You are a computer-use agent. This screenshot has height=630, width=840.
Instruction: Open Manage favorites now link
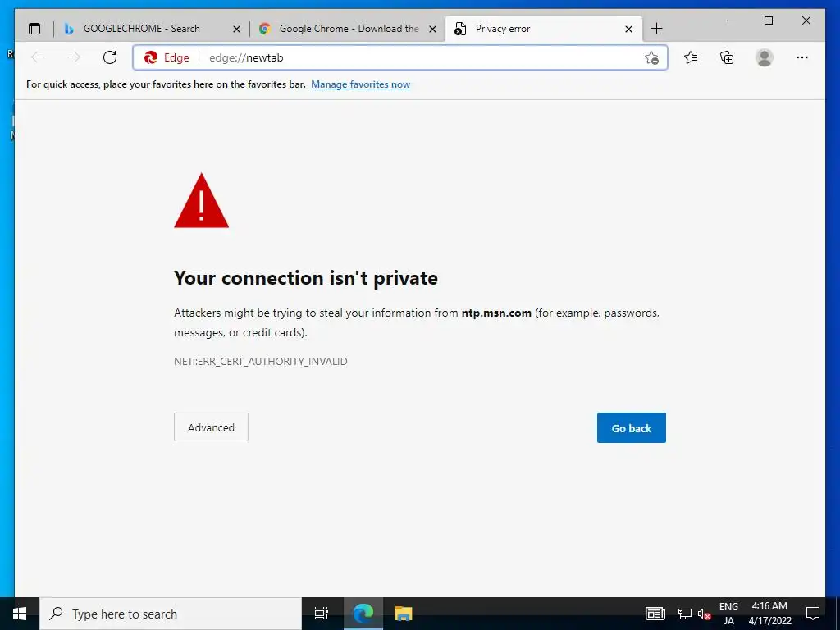coord(361,84)
